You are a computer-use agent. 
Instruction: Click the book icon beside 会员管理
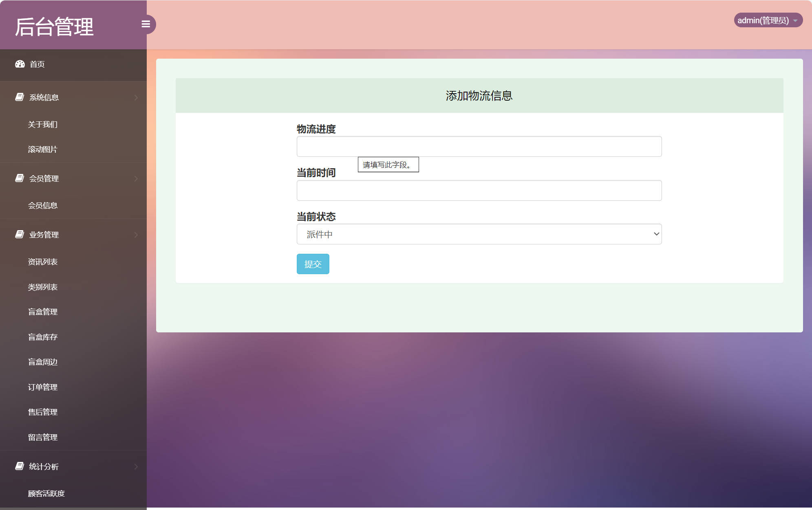(x=19, y=178)
